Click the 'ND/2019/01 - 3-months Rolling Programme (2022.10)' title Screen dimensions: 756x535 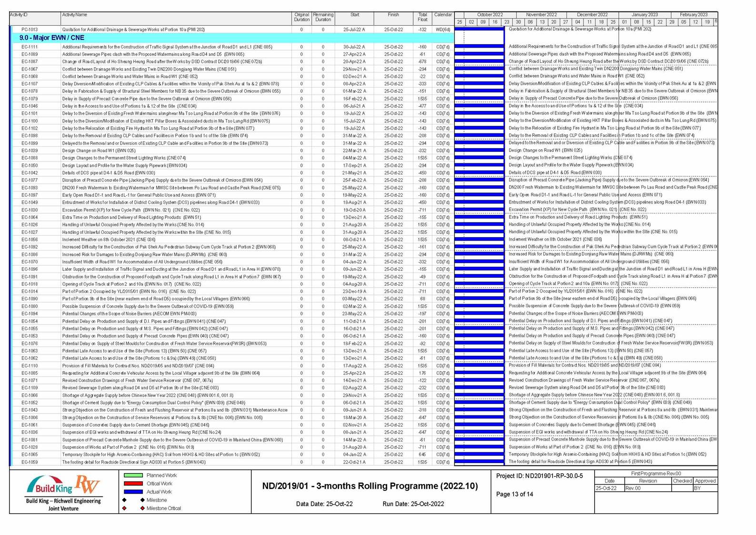(370, 486)
